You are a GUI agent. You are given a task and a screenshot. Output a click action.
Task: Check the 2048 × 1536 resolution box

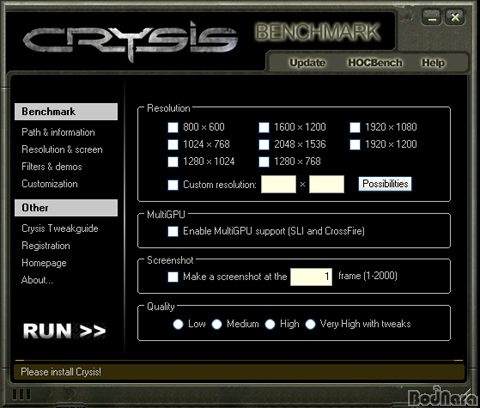coord(264,145)
